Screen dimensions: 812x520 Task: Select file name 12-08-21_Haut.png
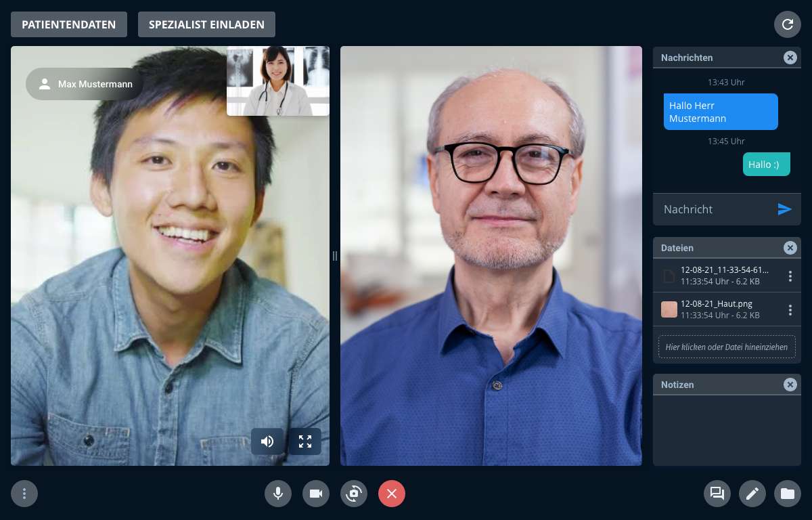pos(717,304)
